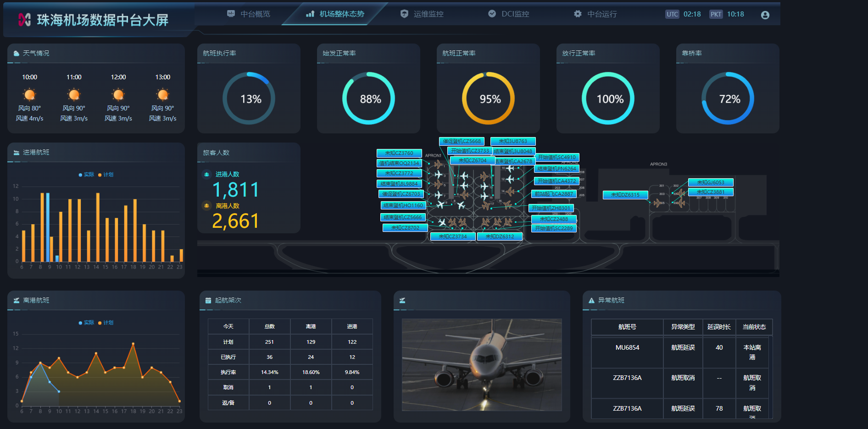Switch to the 中台概览 tab
This screenshot has height=429, width=868.
(249, 14)
